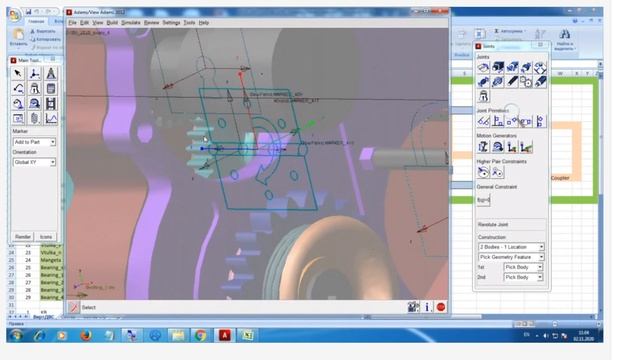Select the Translational joint icon in Joints palette
The image size is (640, 360).
point(498,68)
